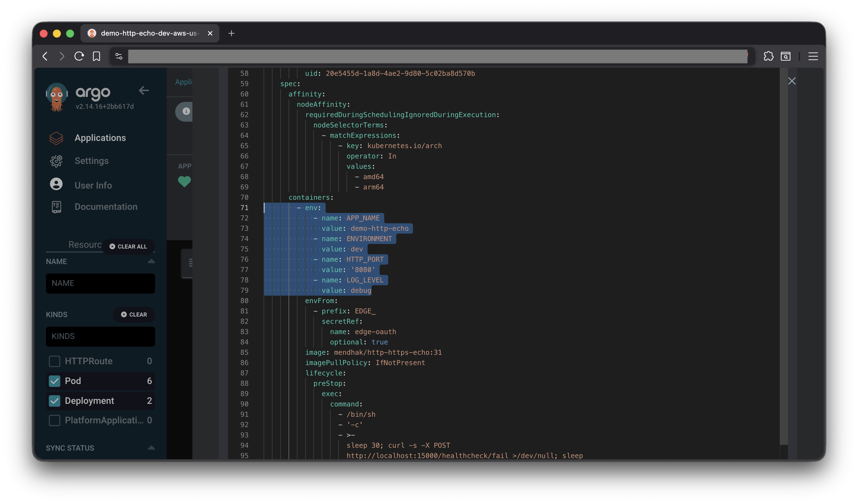Open browser extensions puzzle icon

point(768,56)
